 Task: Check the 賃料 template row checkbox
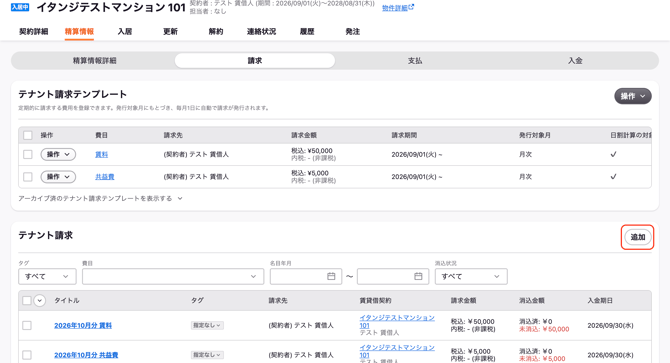click(x=28, y=154)
